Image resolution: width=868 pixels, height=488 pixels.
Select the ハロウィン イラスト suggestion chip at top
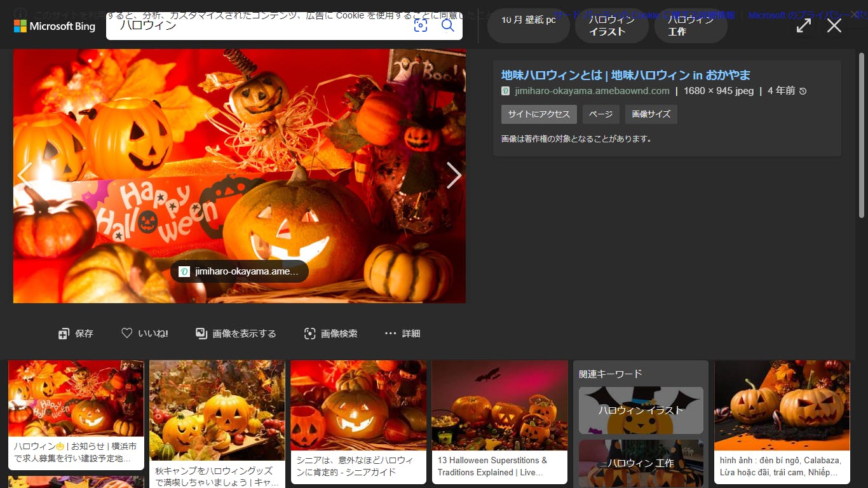(x=611, y=25)
